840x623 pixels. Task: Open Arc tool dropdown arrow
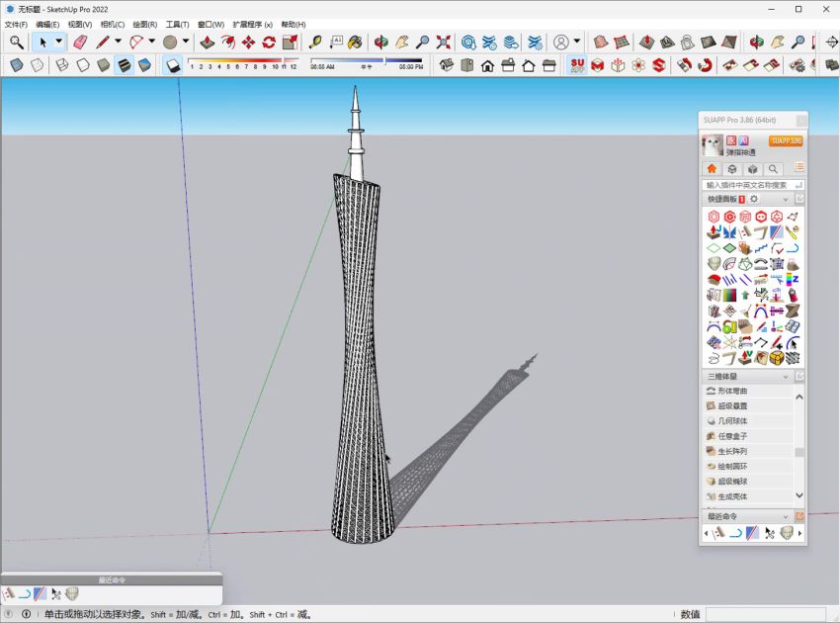coord(151,42)
